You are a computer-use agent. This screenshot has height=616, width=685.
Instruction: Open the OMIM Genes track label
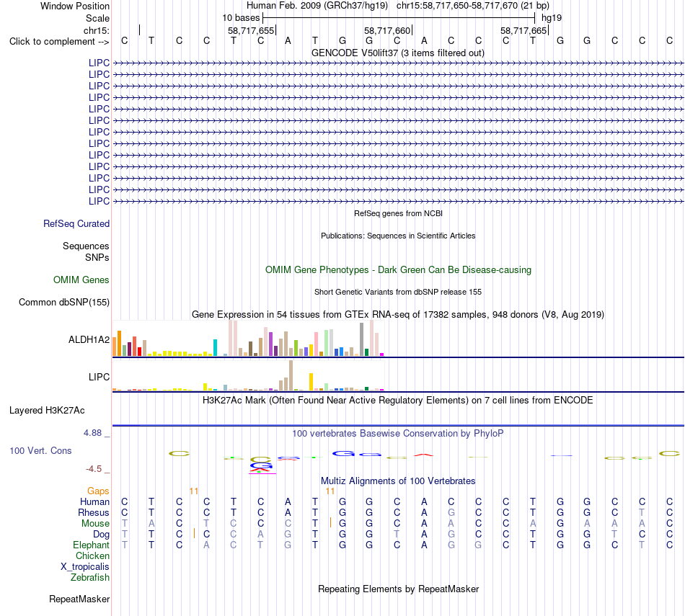[81, 280]
